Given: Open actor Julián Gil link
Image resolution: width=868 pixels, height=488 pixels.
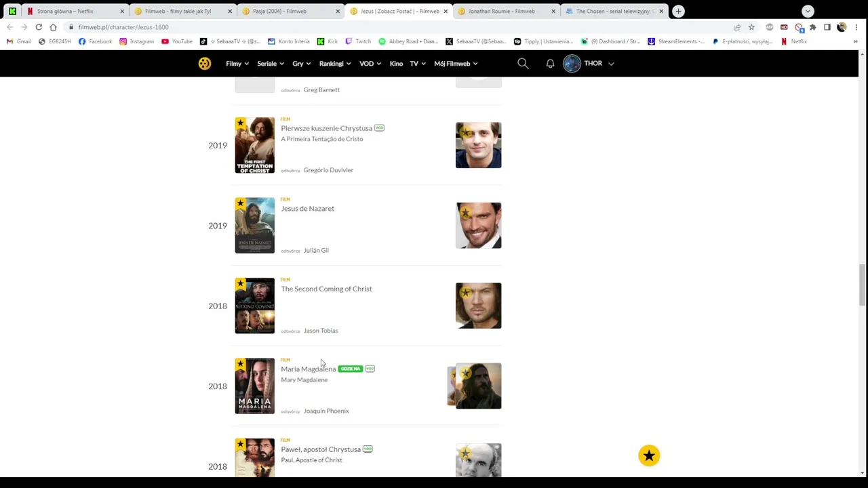Looking at the screenshot, I should 316,250.
